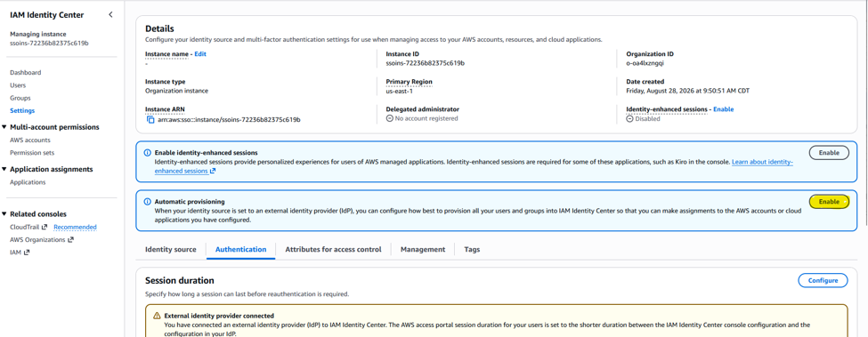Viewport: 868px width, 337px height.
Task: Open the Identity source tab
Action: click(171, 249)
